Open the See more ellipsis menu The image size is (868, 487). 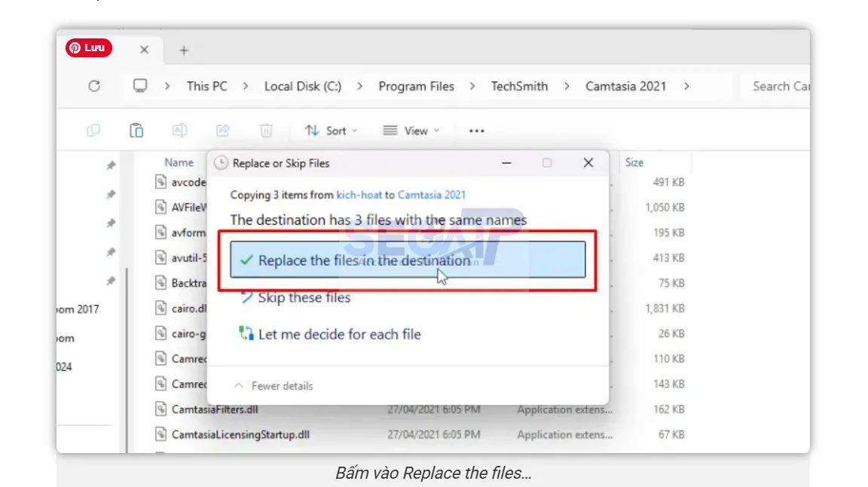click(x=475, y=130)
